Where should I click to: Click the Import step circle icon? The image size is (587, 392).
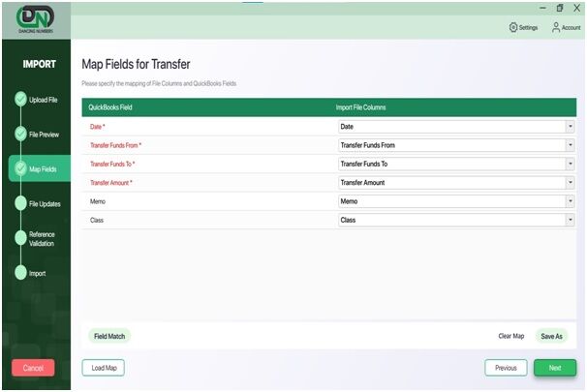(x=20, y=273)
